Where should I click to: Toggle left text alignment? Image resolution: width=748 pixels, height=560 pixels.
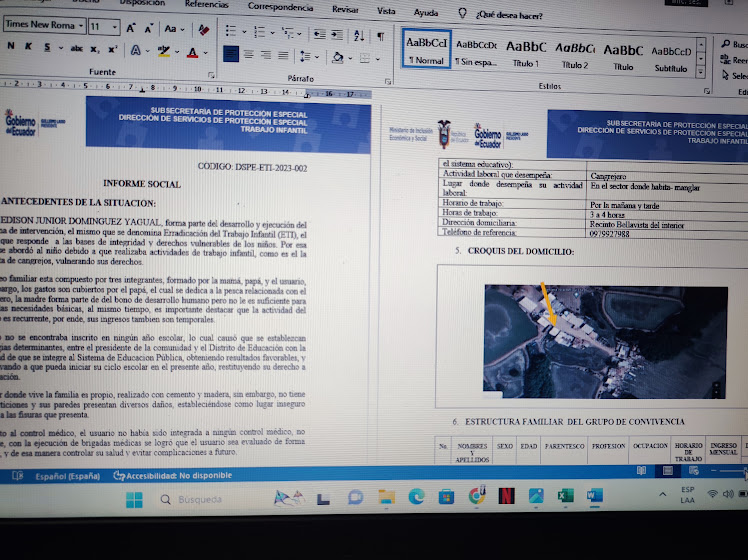click(x=231, y=54)
